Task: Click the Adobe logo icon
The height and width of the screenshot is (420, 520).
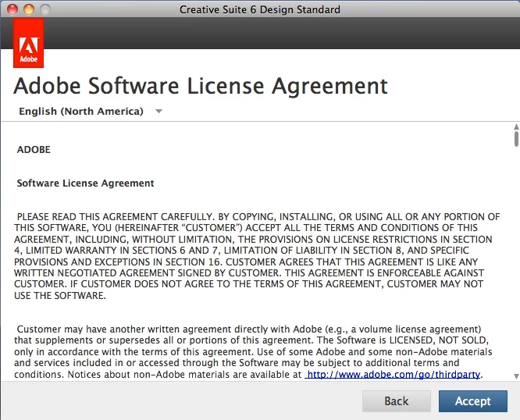Action: [29, 43]
